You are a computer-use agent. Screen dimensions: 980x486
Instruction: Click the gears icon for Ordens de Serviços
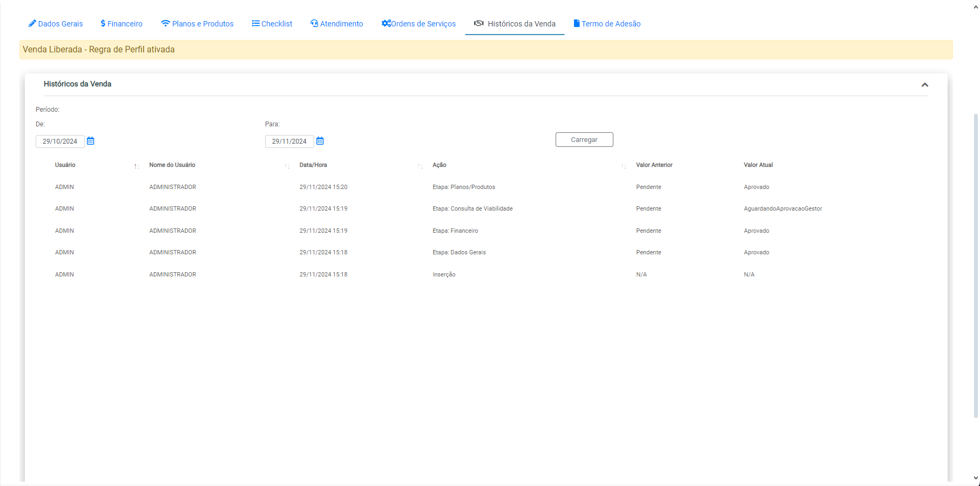tap(386, 23)
